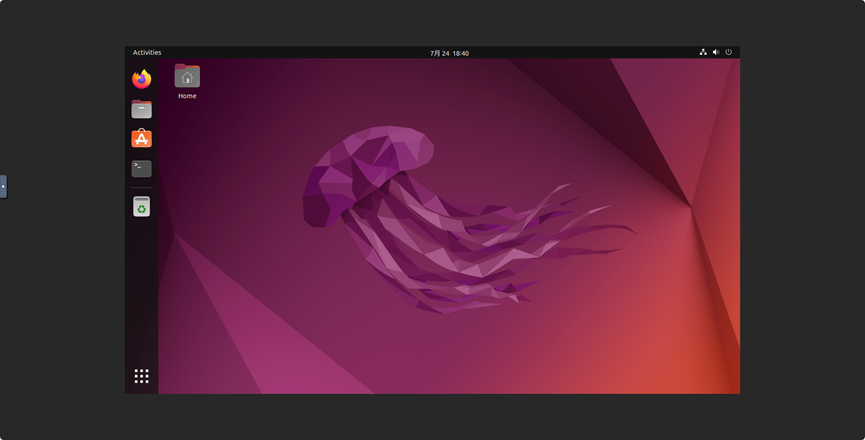
Task: Open the date and time calendar dropdown
Action: (x=449, y=53)
